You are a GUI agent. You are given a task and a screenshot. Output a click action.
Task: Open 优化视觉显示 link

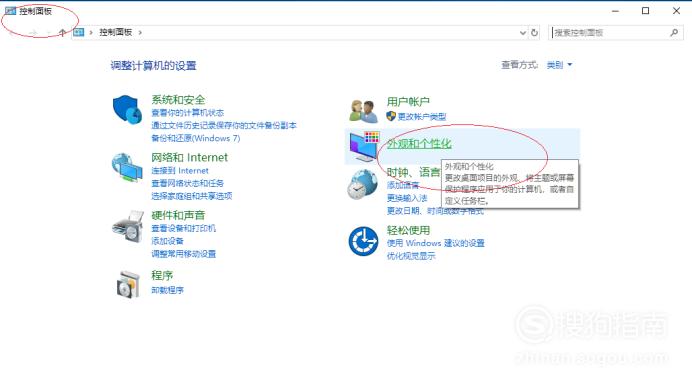pyautogui.click(x=411, y=256)
